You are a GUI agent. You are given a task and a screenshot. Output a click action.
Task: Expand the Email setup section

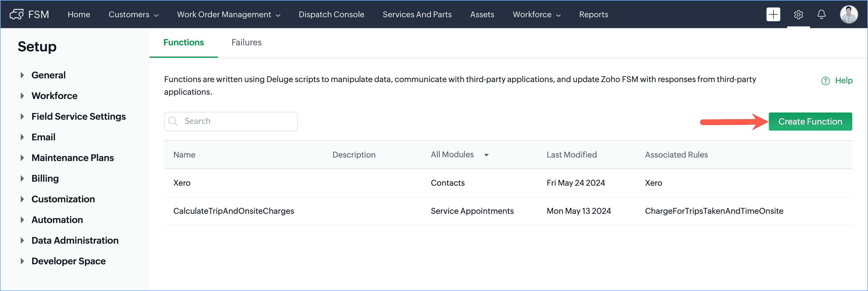(22, 137)
